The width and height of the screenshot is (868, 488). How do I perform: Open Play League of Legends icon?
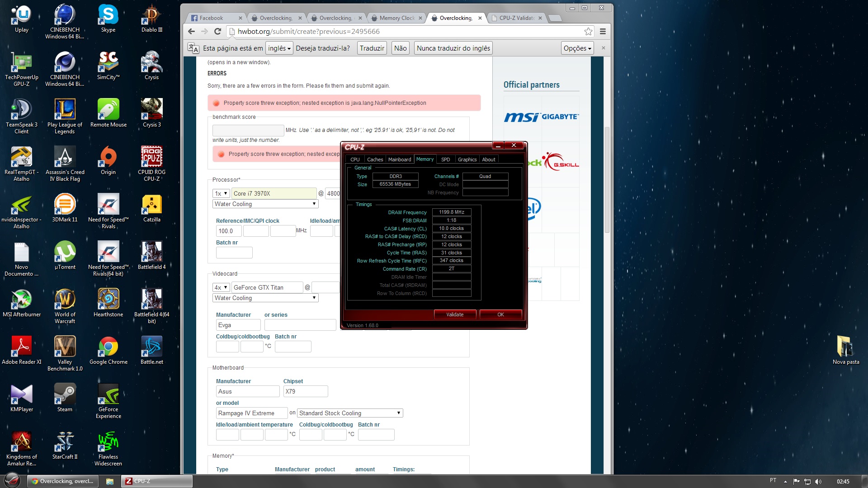(65, 117)
